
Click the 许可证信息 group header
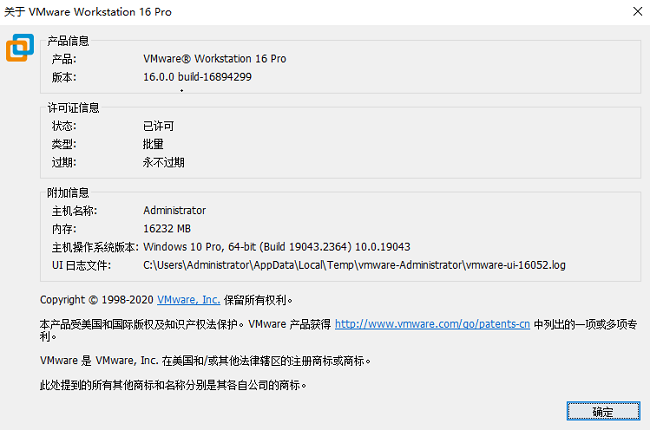coord(74,108)
